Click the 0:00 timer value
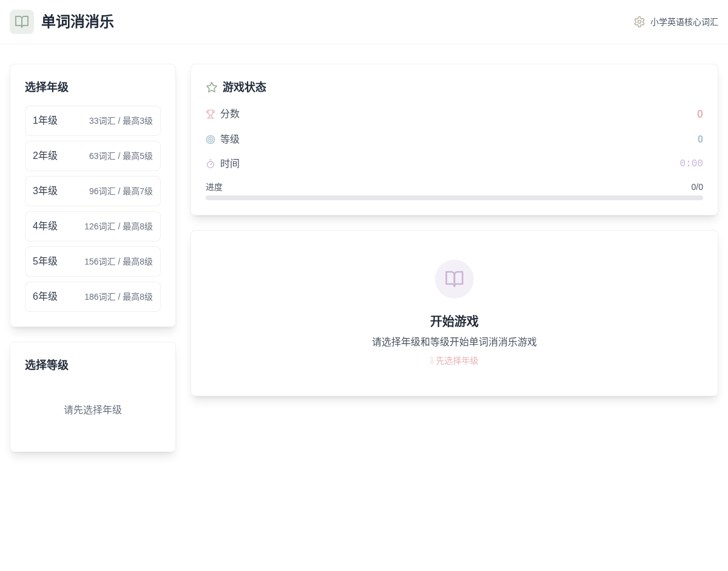The height and width of the screenshot is (571, 728). (x=691, y=164)
